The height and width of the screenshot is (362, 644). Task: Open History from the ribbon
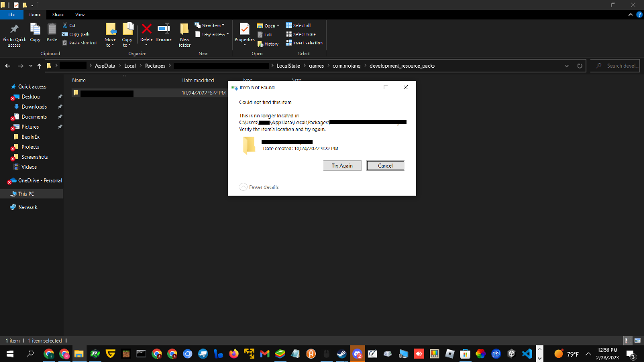click(x=268, y=44)
